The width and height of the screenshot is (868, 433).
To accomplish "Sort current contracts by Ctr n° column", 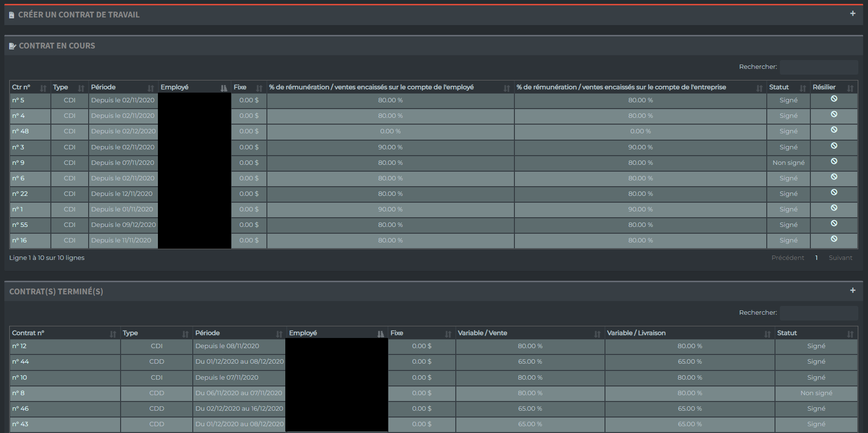I will [30, 87].
